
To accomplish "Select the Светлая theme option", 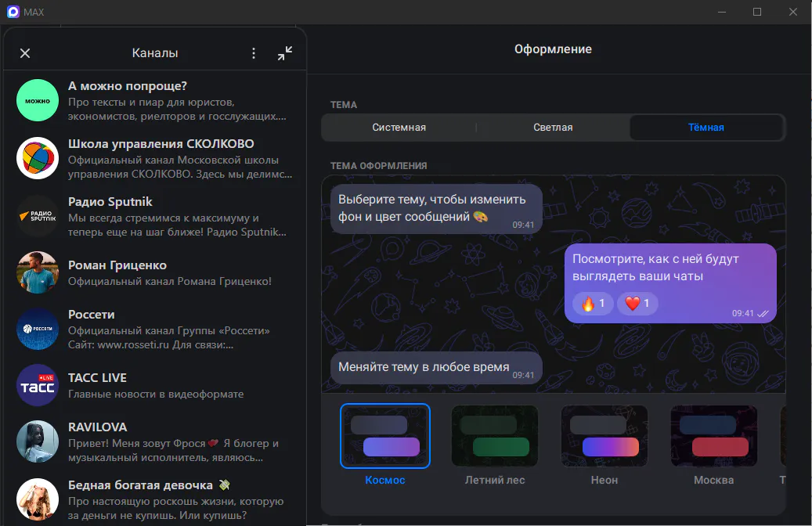I will [x=553, y=128].
